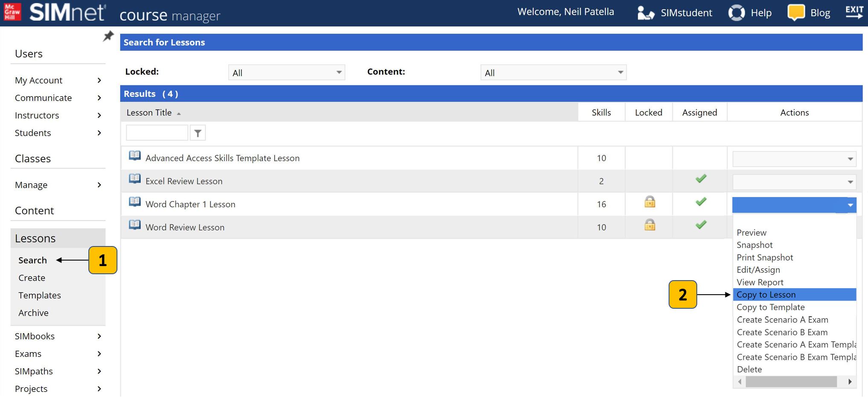Screen dimensions: 868x397
Task: Open Actions dropdown for Excel Review Lesson
Action: tap(794, 182)
